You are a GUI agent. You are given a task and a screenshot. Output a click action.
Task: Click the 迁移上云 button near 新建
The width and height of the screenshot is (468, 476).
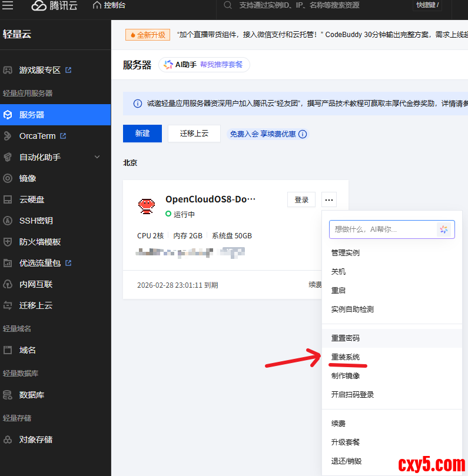pyautogui.click(x=194, y=133)
